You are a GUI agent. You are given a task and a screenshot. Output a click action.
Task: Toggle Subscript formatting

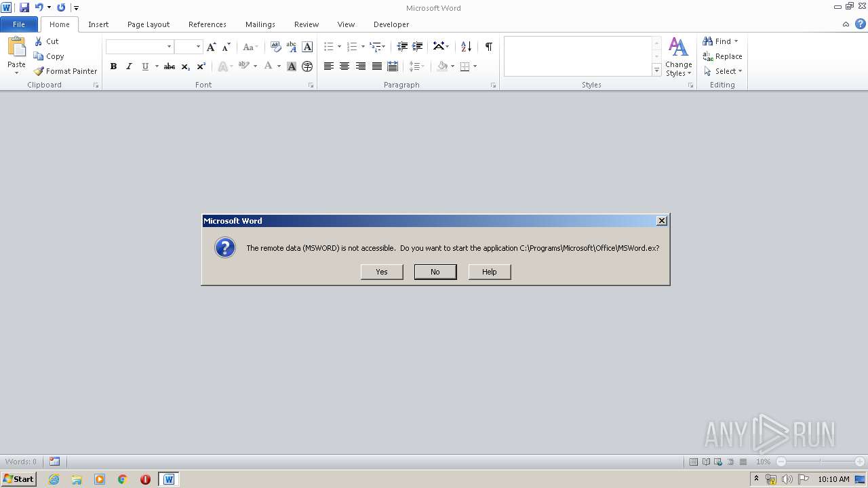click(185, 66)
